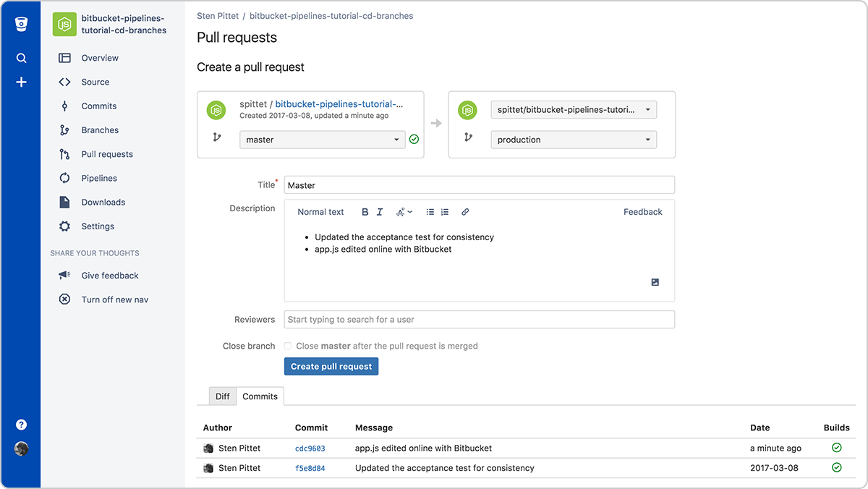The image size is (868, 489).
Task: Insert an image into the description
Action: [655, 282]
